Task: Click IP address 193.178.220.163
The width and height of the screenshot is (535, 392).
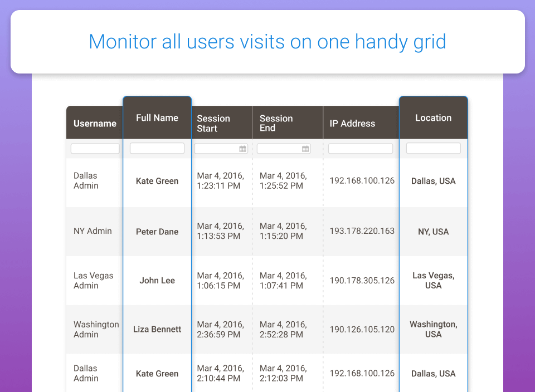Action: [362, 232]
